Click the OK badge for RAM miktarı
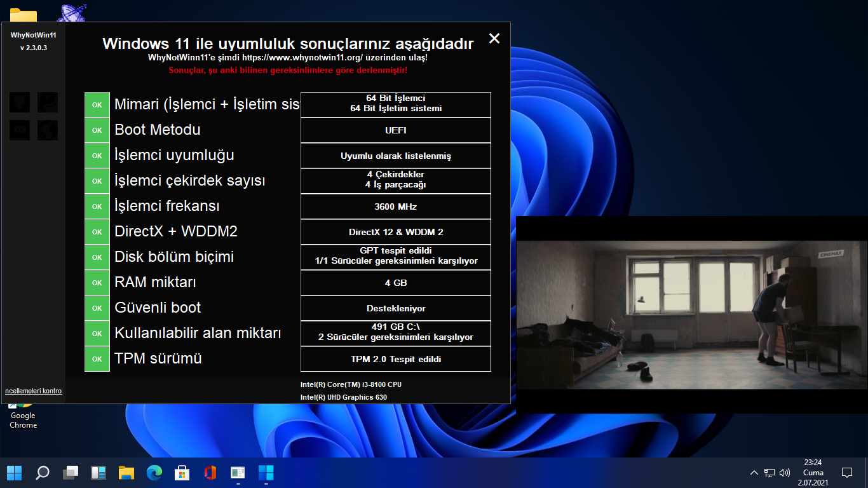This screenshot has width=868, height=488. [97, 283]
